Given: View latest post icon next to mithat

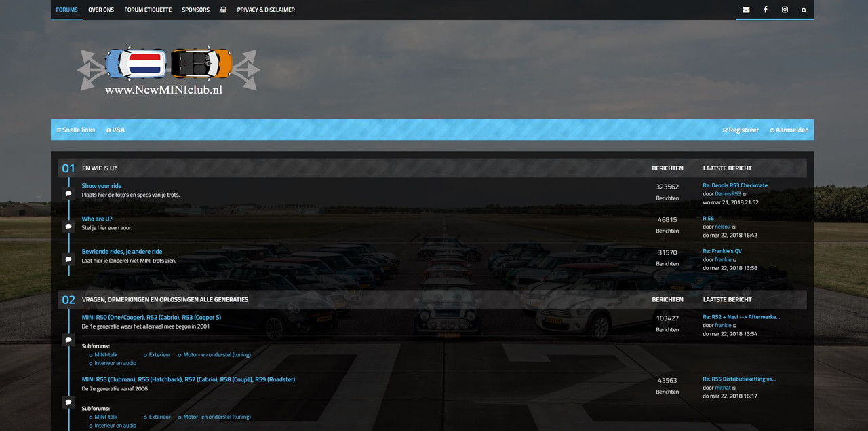Looking at the screenshot, I should (734, 388).
